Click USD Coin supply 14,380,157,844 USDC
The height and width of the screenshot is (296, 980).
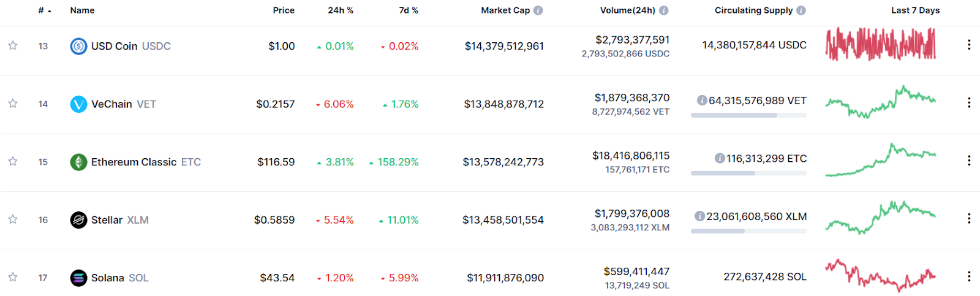click(755, 45)
